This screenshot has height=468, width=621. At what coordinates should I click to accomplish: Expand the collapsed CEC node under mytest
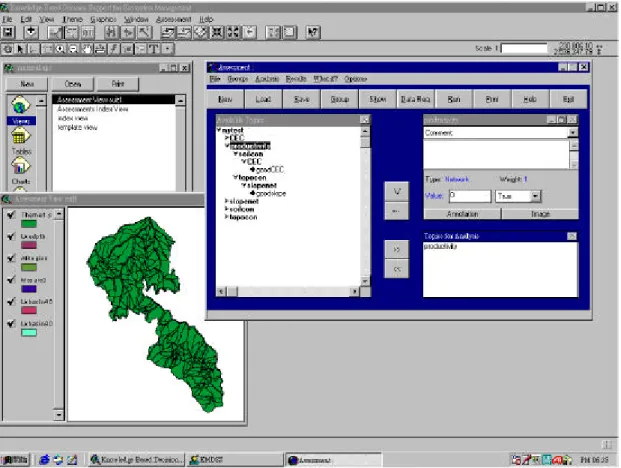tap(227, 138)
